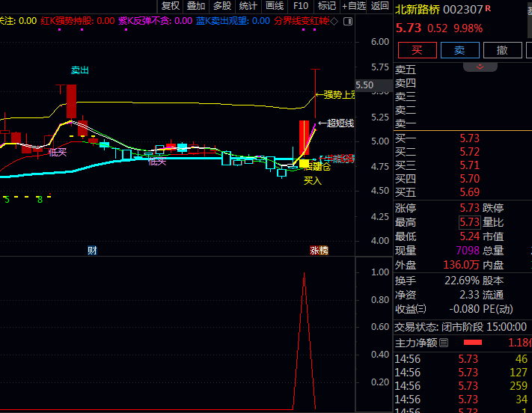Click the R badge next to stock code
The height and width of the screenshot is (413, 532).
click(488, 8)
